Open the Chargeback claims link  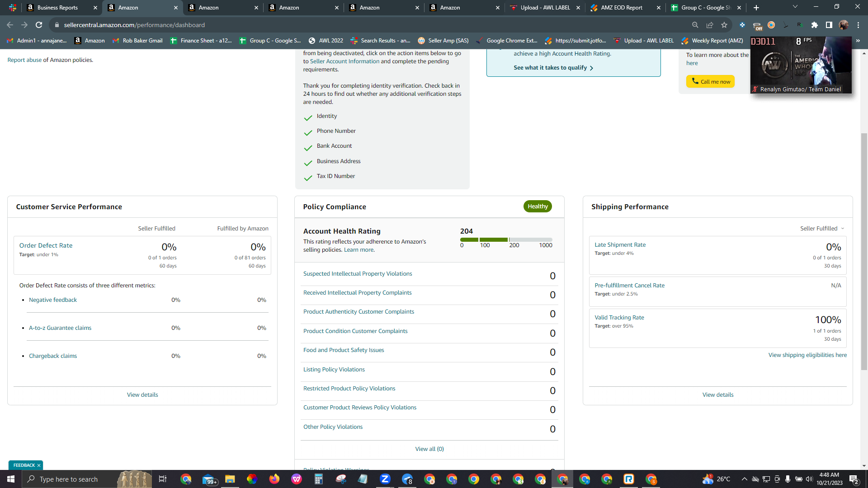tap(53, 356)
